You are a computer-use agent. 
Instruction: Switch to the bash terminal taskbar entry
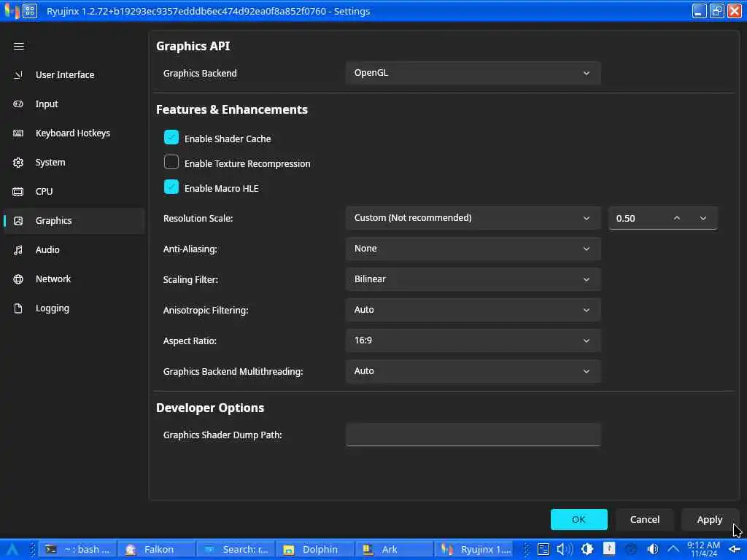tap(77, 550)
